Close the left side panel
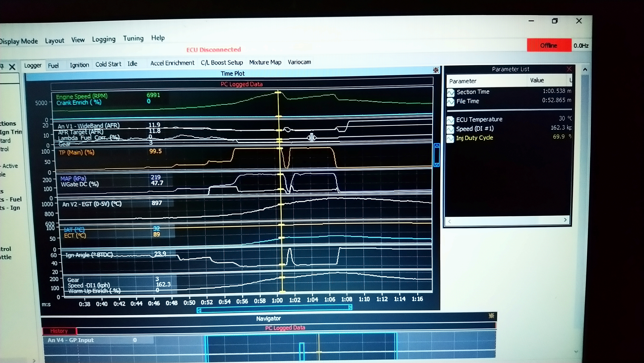644x363 pixels. click(12, 67)
